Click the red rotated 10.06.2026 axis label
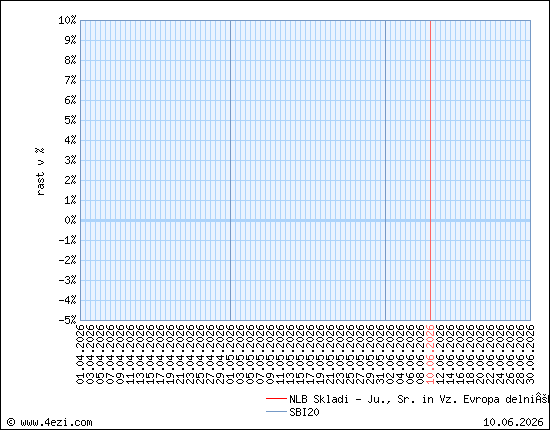Image resolution: width=550 pixels, height=430 pixels. tap(430, 354)
